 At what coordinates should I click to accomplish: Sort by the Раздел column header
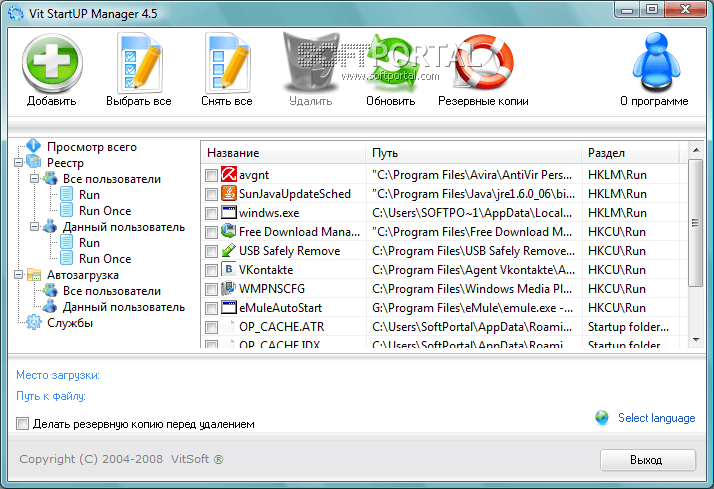(630, 153)
